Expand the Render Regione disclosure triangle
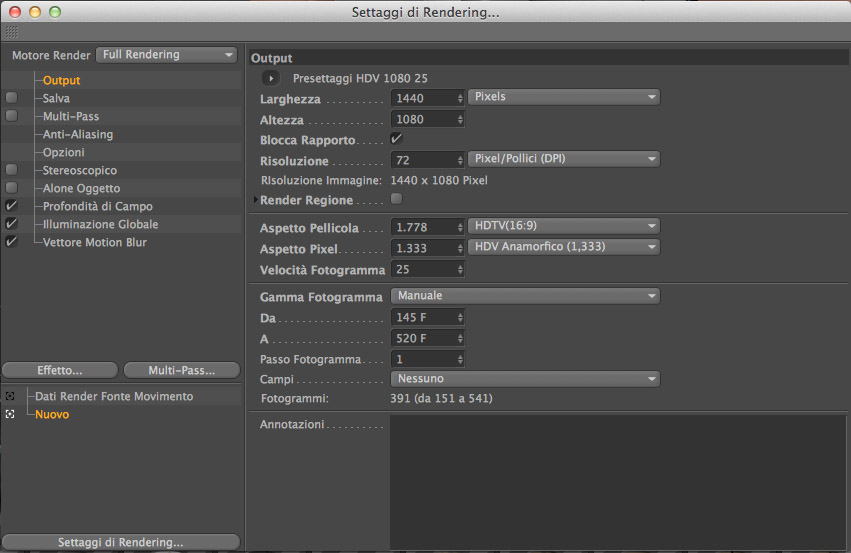 click(x=256, y=200)
